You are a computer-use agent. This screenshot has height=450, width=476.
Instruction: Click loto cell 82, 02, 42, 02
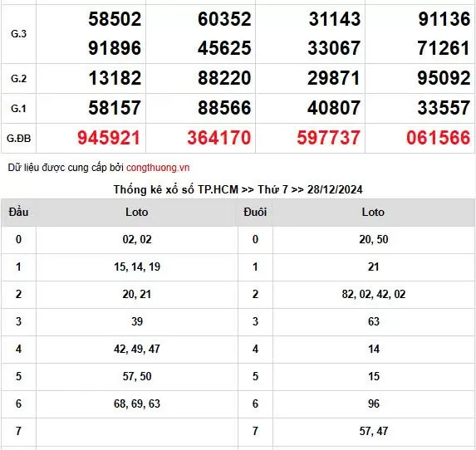click(x=374, y=294)
